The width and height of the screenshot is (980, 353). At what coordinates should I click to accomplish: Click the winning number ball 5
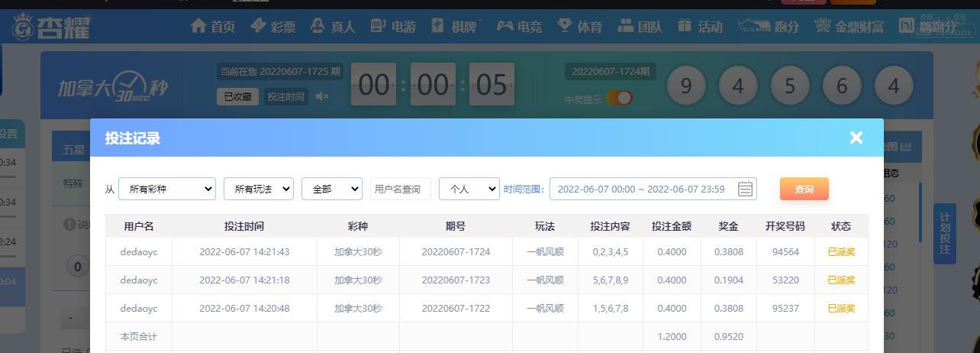(790, 86)
